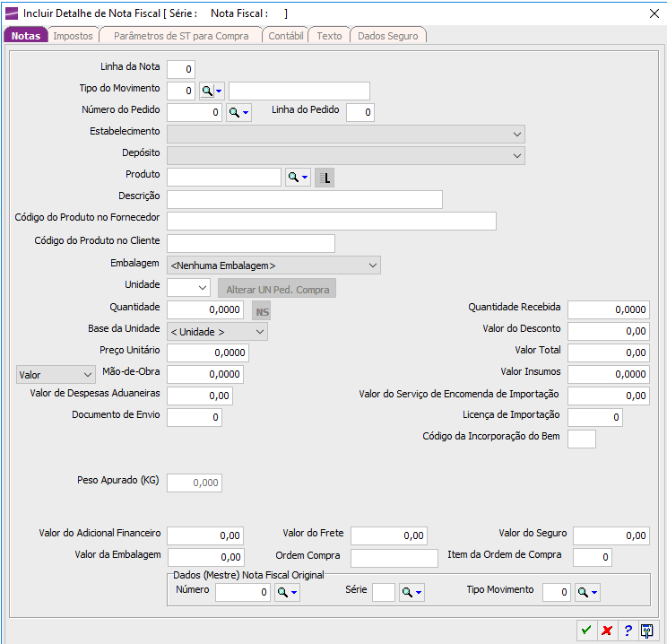This screenshot has height=644, width=667.
Task: Click the Valor Total field
Action: (609, 352)
